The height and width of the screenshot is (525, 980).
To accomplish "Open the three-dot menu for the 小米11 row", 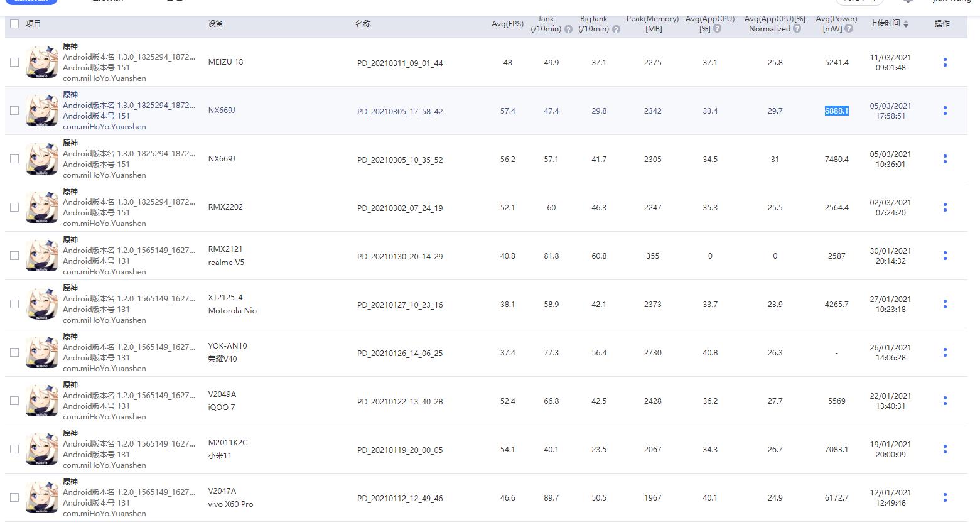I will tap(945, 449).
